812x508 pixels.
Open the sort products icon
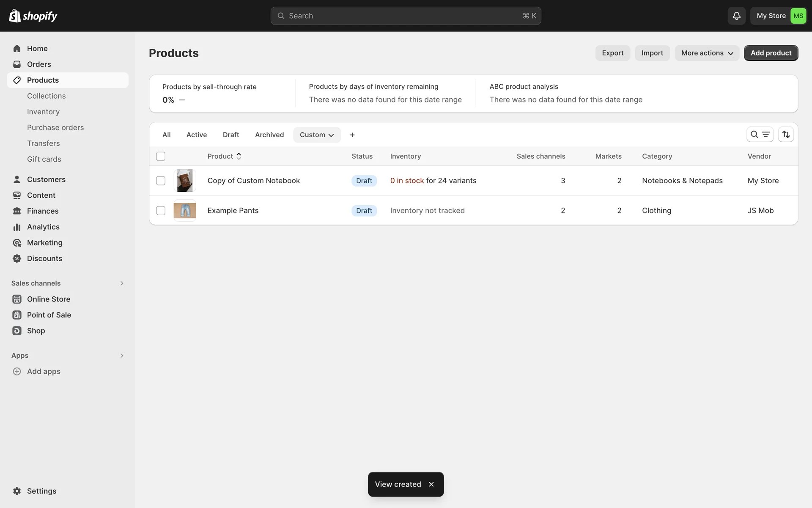pyautogui.click(x=786, y=135)
